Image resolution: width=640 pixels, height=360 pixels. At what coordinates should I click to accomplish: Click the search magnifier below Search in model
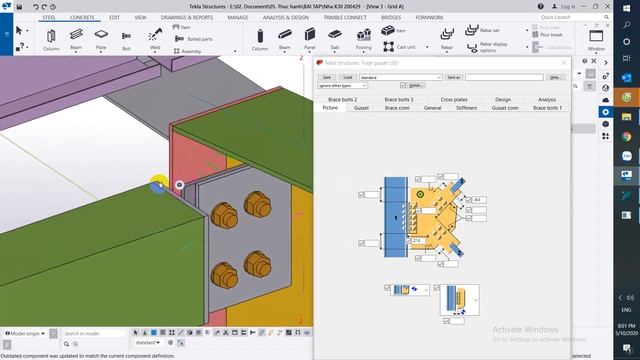tap(66, 344)
